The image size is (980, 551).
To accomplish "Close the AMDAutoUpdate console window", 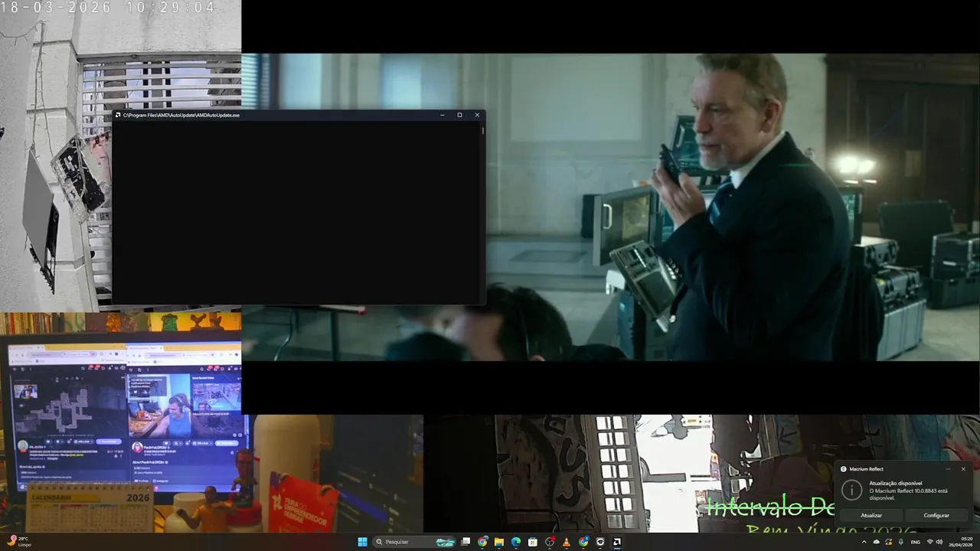I will click(477, 115).
